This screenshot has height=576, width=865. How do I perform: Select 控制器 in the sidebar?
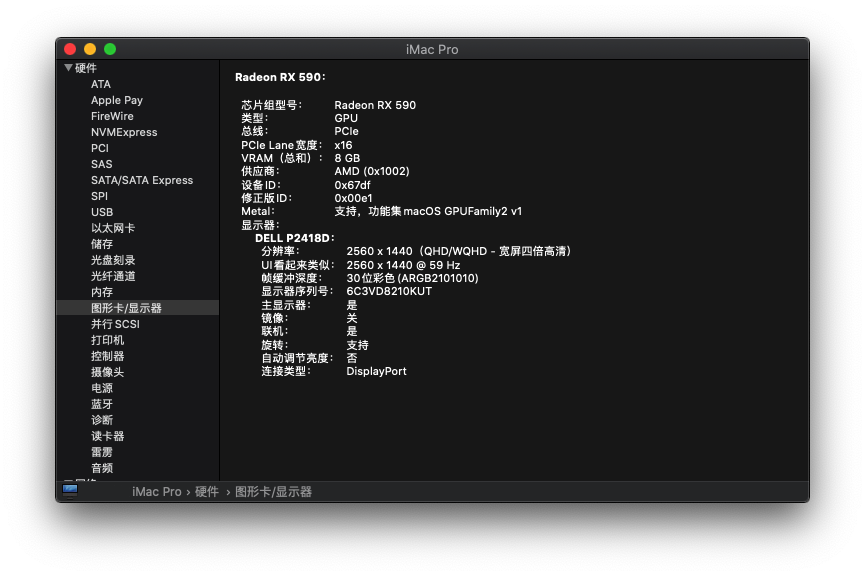108,356
